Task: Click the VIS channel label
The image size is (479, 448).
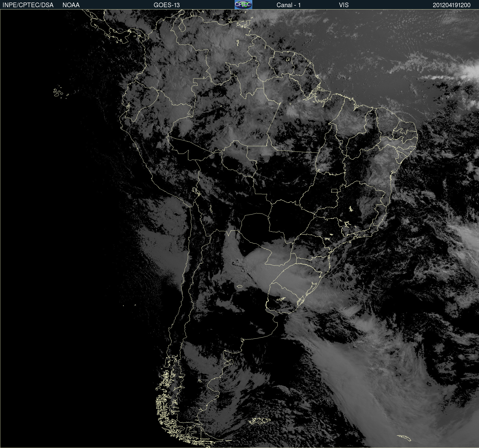Action: 343,5
